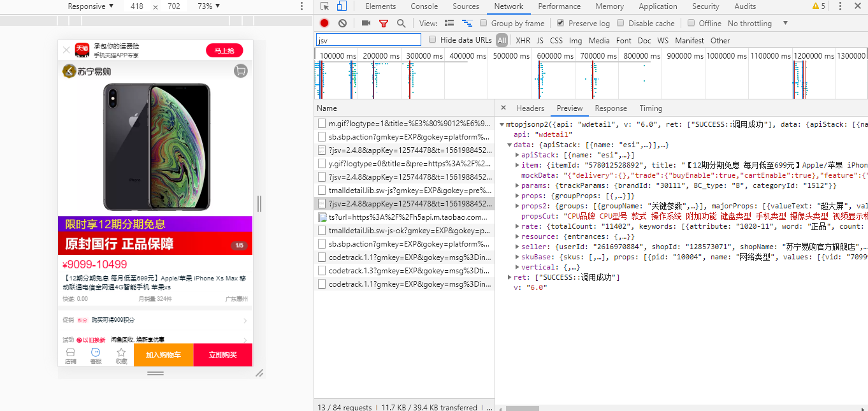The height and width of the screenshot is (411, 868).
Task: Switch to the Elements tab
Action: 380,6
